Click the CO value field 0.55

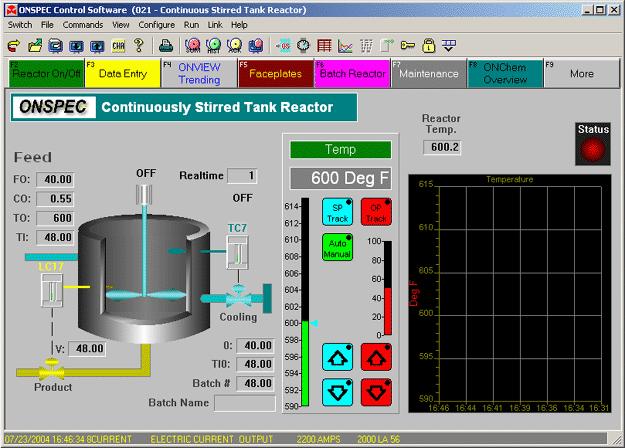point(55,198)
